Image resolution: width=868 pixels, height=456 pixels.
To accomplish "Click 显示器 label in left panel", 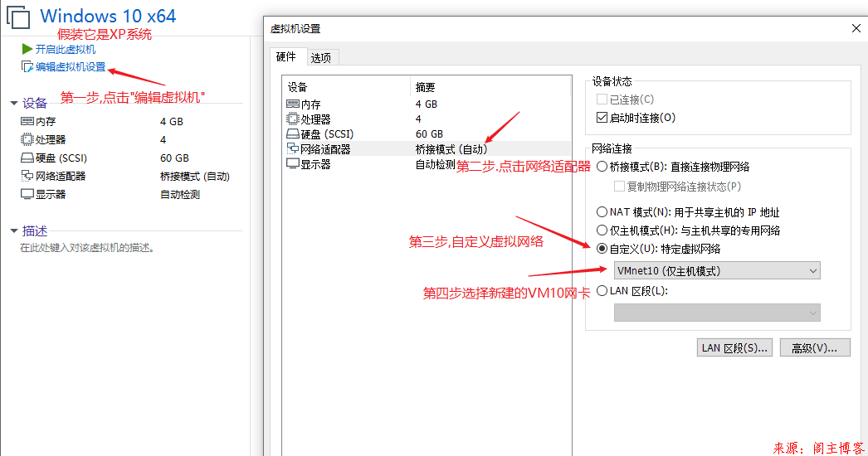I will [51, 195].
